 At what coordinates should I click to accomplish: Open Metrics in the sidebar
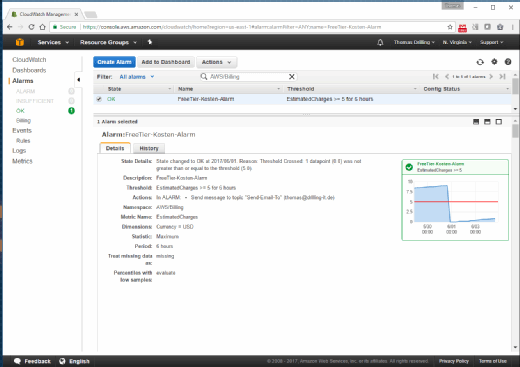(22, 161)
